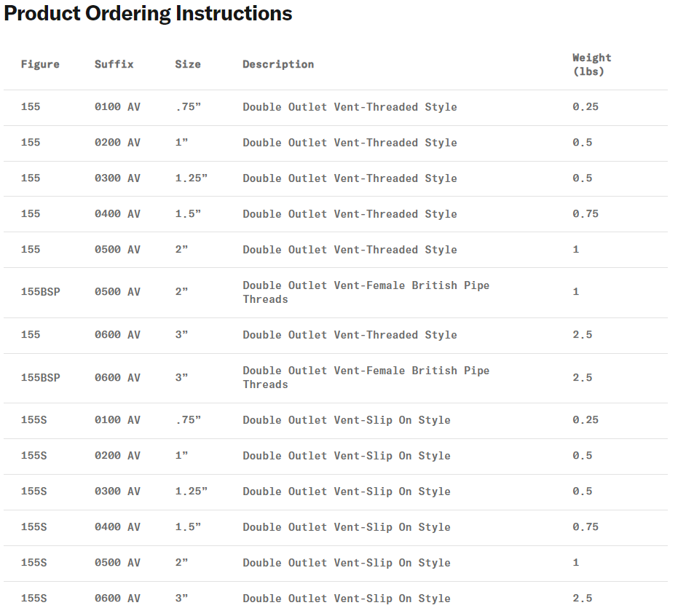Click the 155BSP figure in the 2" row
Screen dimensions: 678x616
point(40,292)
